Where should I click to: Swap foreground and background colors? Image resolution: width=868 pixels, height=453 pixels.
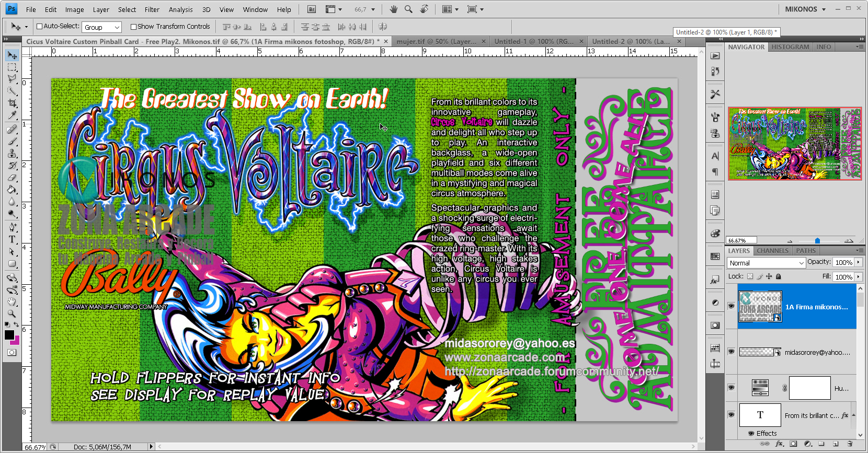pyautogui.click(x=16, y=325)
